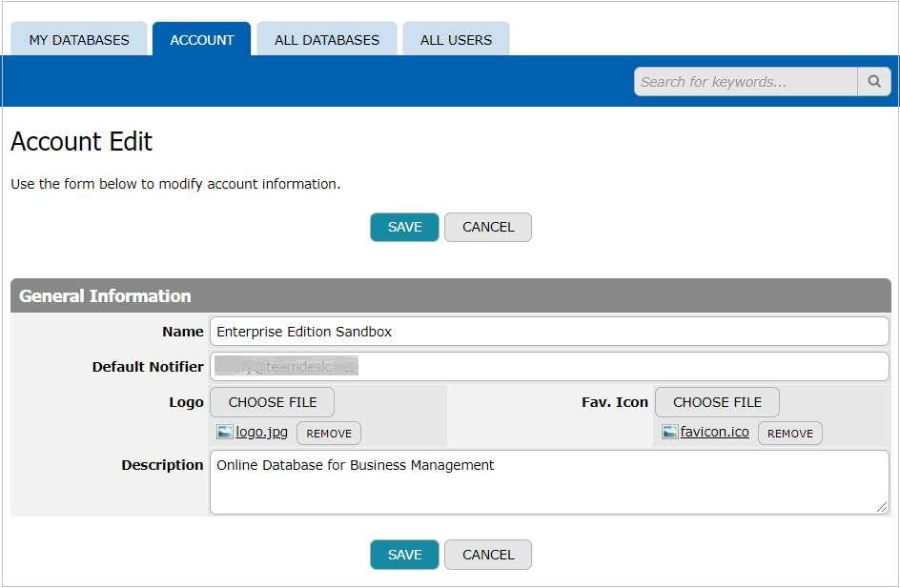Remove the favicon.ico file
Image resolution: width=900 pixels, height=588 pixels.
pyautogui.click(x=790, y=434)
